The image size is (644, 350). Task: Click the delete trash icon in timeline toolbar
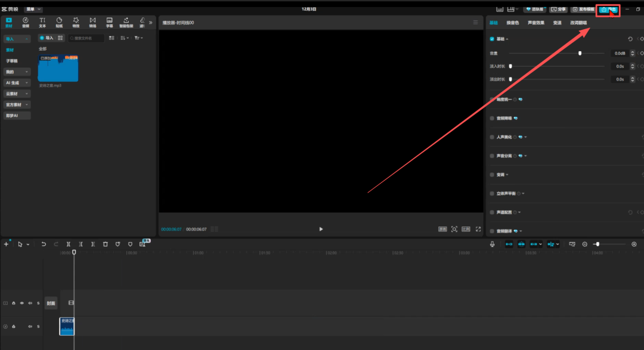pos(106,244)
